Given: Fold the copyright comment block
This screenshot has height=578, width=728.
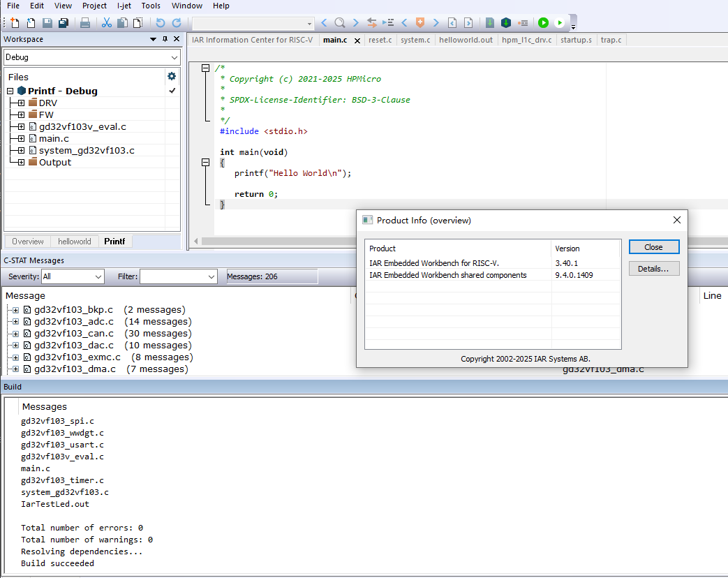Looking at the screenshot, I should pyautogui.click(x=206, y=68).
